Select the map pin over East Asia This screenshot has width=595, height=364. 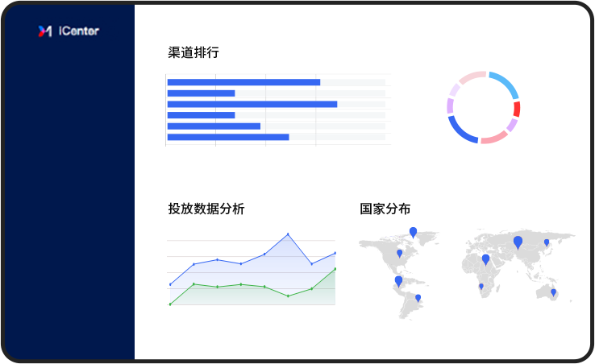click(x=547, y=242)
